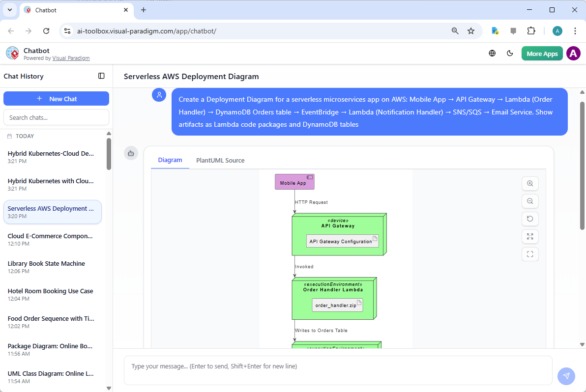Open diagram in fullscreen mode
This screenshot has width=586, height=392.
pyautogui.click(x=530, y=254)
